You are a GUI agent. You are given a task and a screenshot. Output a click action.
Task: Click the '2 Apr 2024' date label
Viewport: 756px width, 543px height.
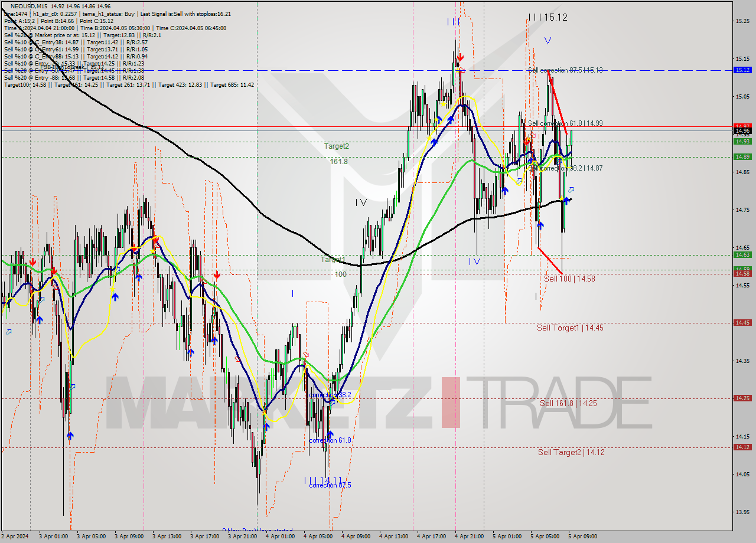coord(15,537)
